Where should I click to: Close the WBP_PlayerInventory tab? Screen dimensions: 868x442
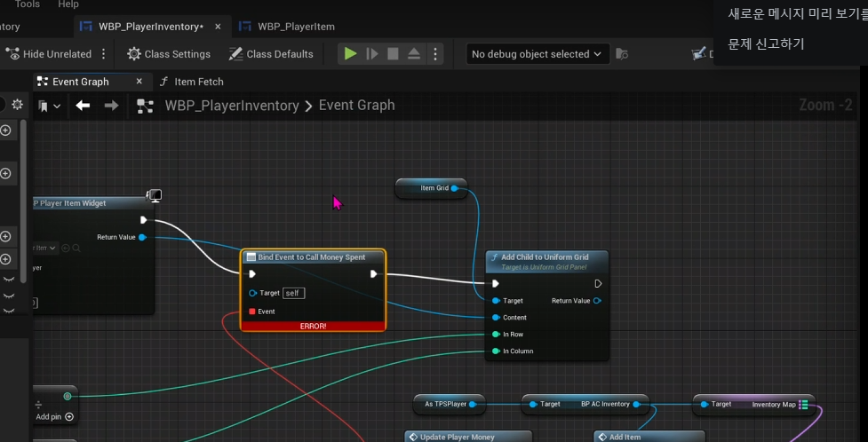(218, 27)
